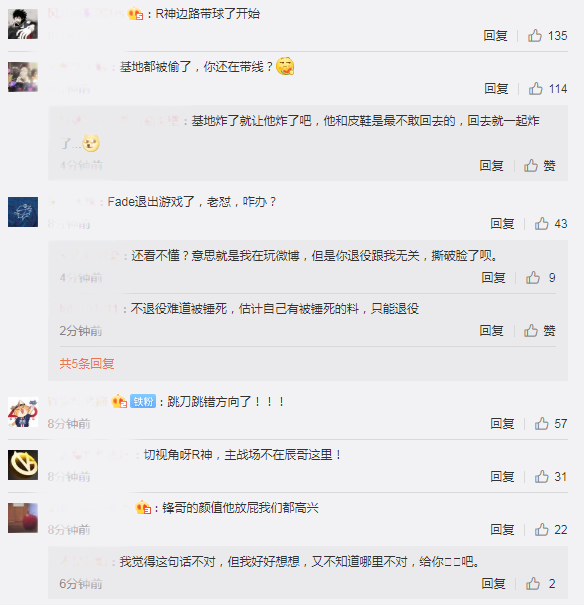Thumbs-up the comment with 114 likes

click(x=548, y=89)
